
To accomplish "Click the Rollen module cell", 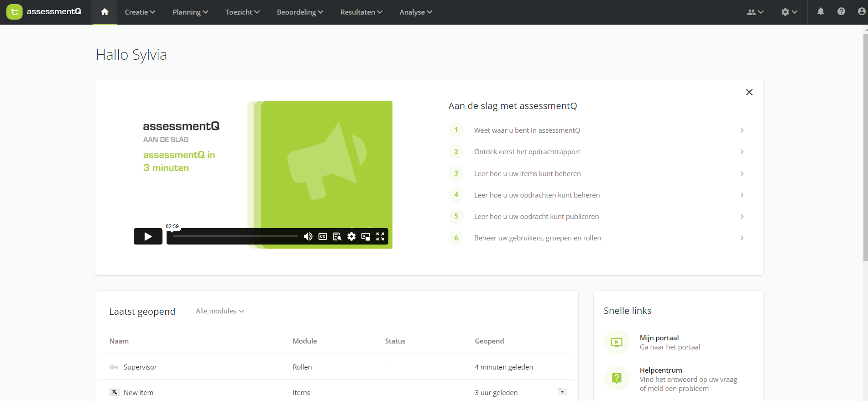I will tap(302, 367).
